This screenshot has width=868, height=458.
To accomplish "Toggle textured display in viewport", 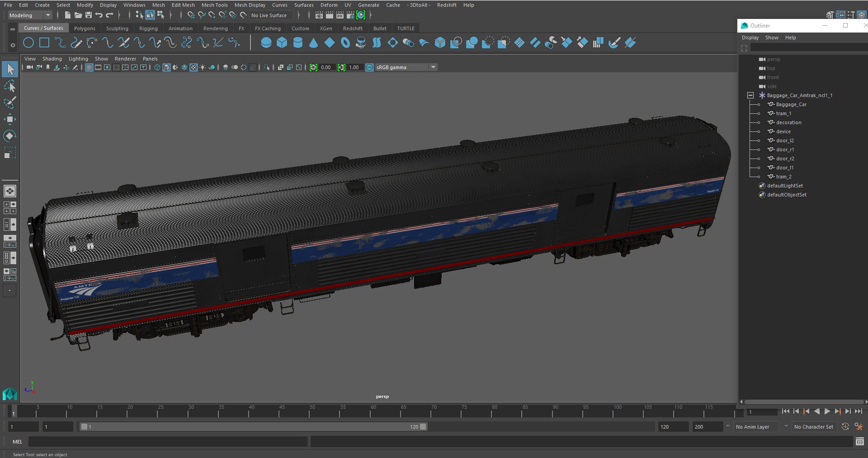I will [x=193, y=67].
